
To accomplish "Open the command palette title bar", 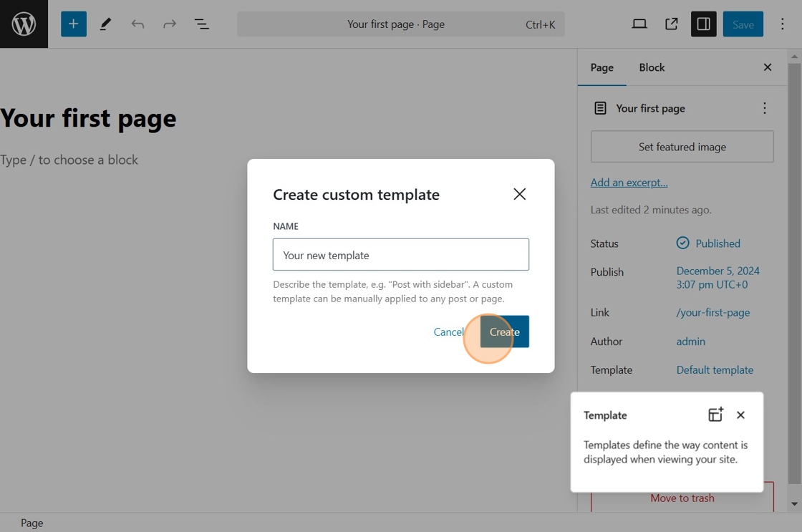I will tap(401, 24).
